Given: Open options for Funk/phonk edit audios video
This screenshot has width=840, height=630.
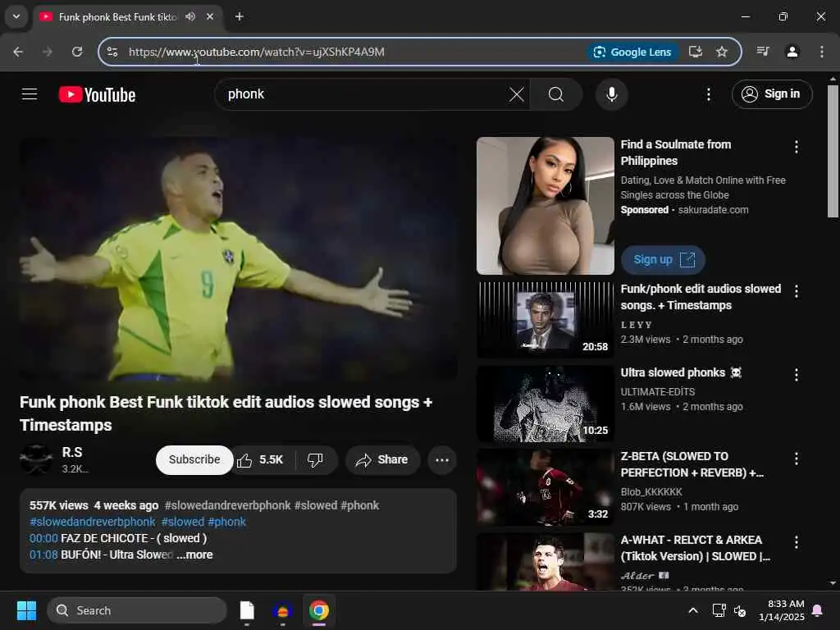Looking at the screenshot, I should point(796,291).
